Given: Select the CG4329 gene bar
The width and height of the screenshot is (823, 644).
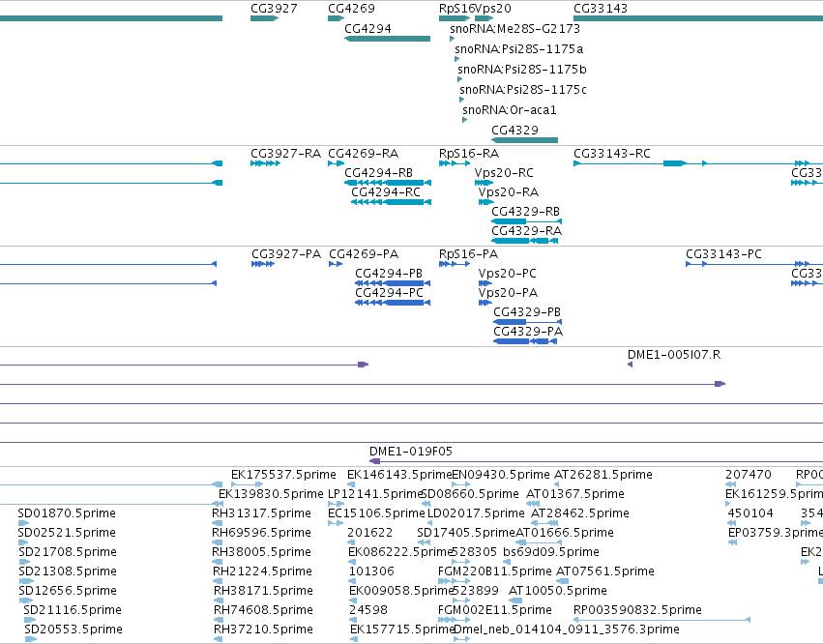Looking at the screenshot, I should (x=524, y=140).
